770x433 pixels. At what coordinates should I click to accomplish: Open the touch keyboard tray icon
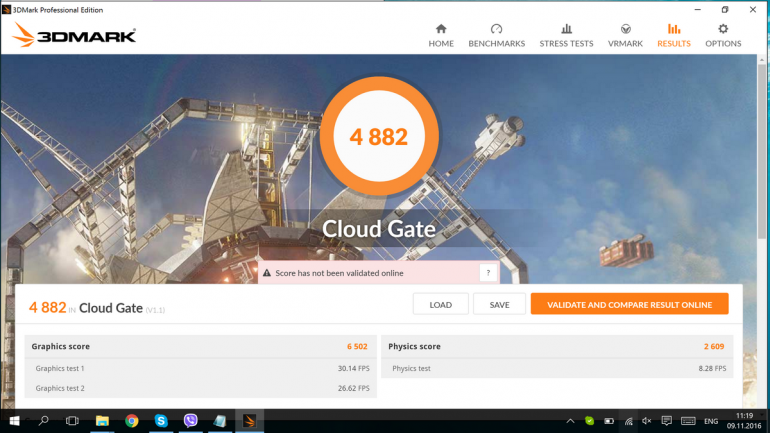pos(688,421)
